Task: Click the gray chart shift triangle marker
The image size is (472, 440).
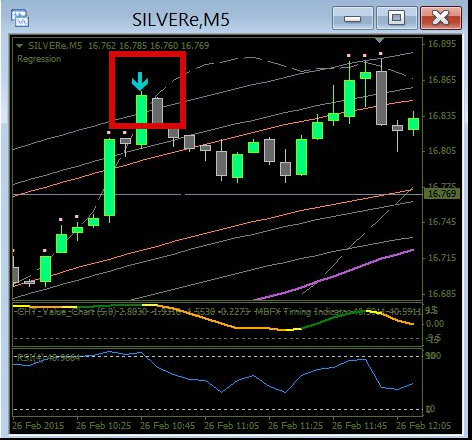Action: 379,40
